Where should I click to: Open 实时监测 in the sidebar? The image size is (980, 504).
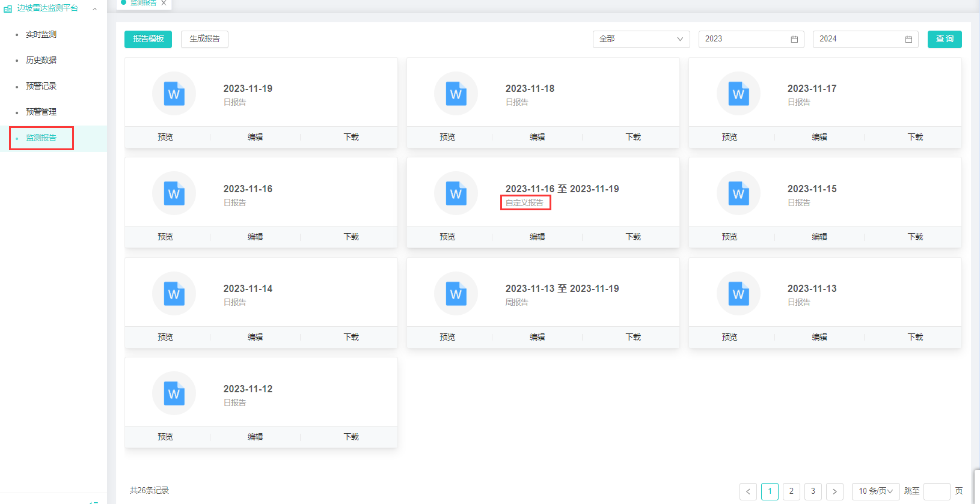click(x=41, y=35)
